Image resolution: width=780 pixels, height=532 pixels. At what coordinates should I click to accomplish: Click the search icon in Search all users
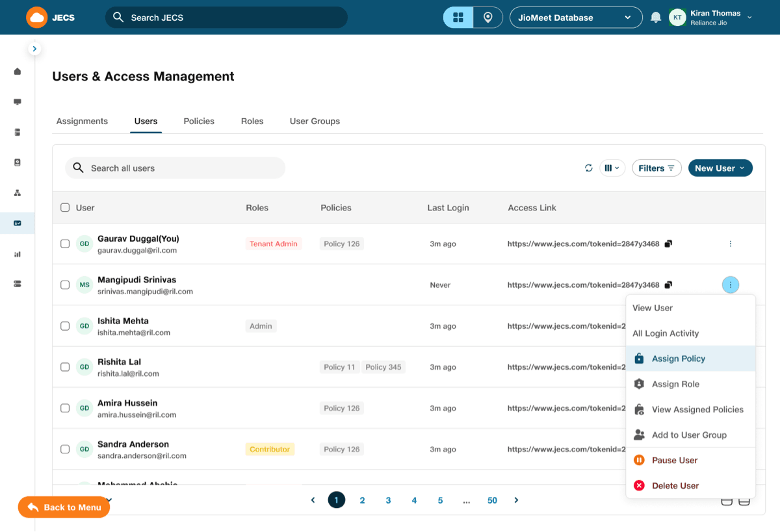point(78,168)
